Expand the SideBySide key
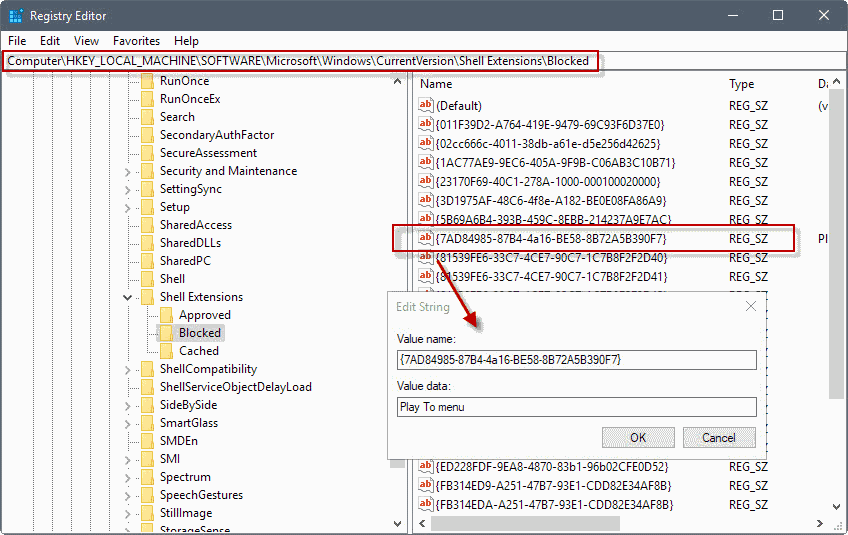 (128, 406)
